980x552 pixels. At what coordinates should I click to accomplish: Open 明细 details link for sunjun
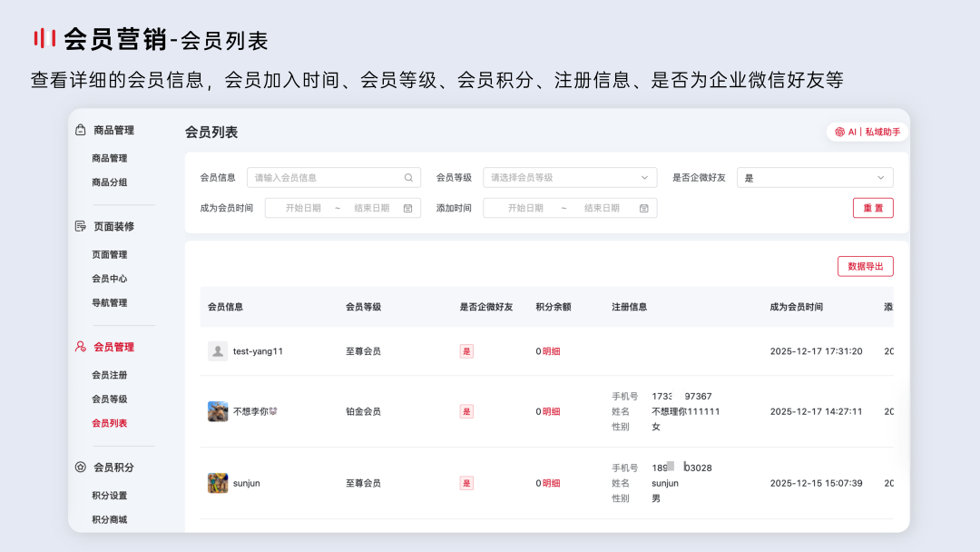[x=550, y=483]
